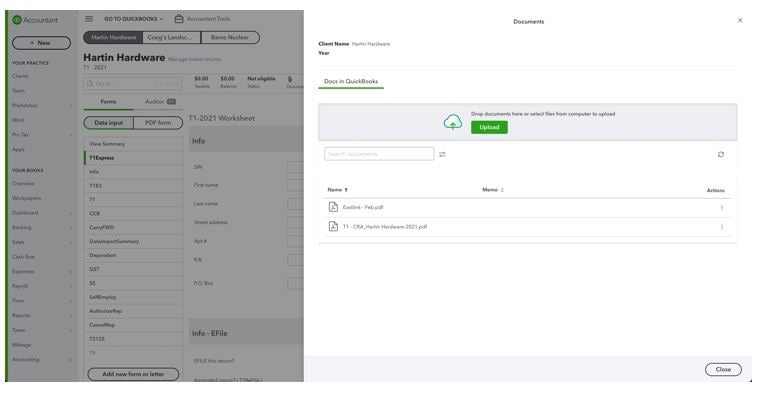Image resolution: width=761 pixels, height=398 pixels.
Task: Click the New button in sidebar
Action: coord(41,43)
